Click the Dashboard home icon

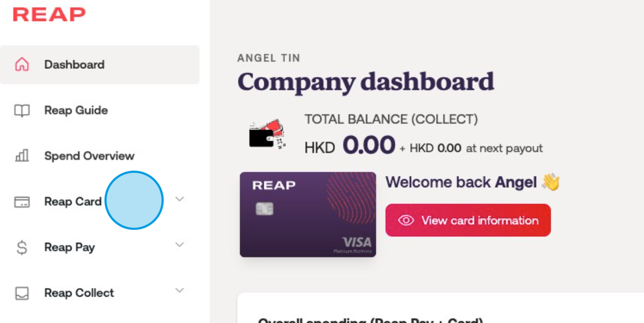point(22,65)
